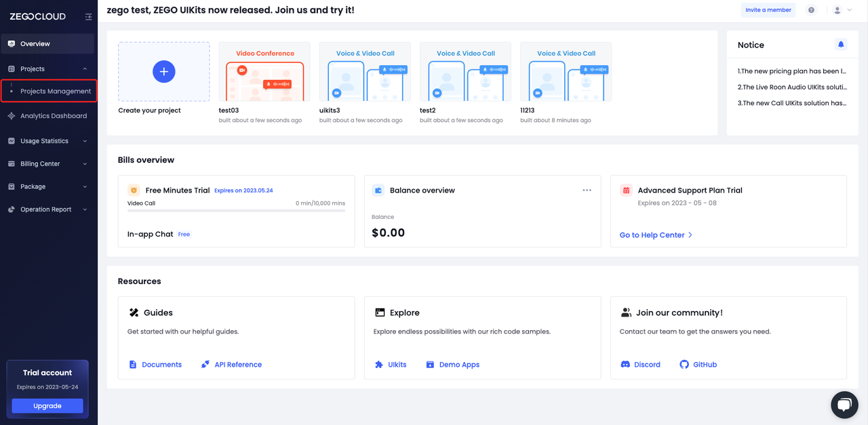Click the Discord logo icon
Viewport: 868px width, 425px height.
click(625, 365)
